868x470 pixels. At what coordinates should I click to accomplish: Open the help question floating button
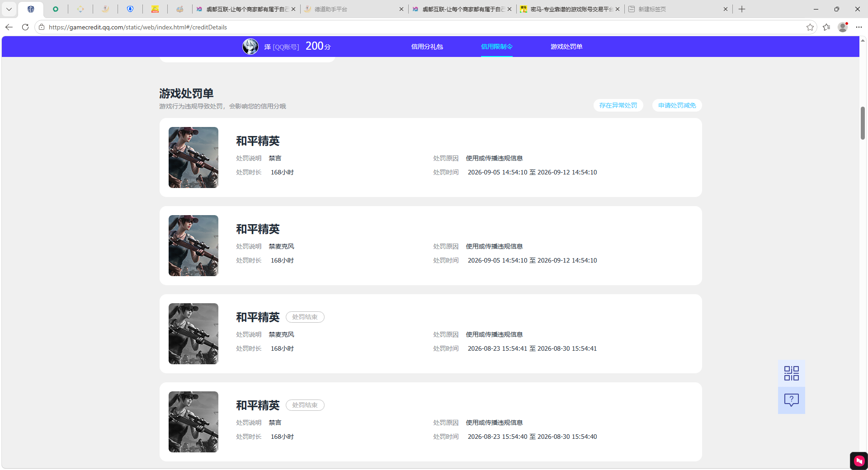click(791, 400)
